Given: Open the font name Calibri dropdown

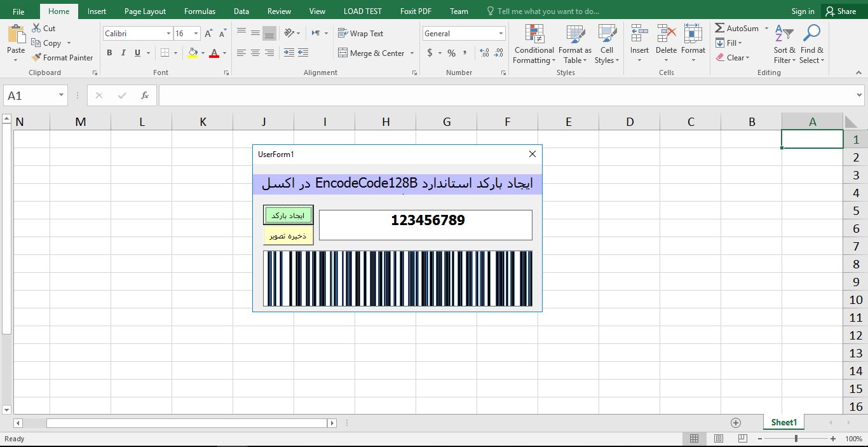Looking at the screenshot, I should [x=168, y=34].
